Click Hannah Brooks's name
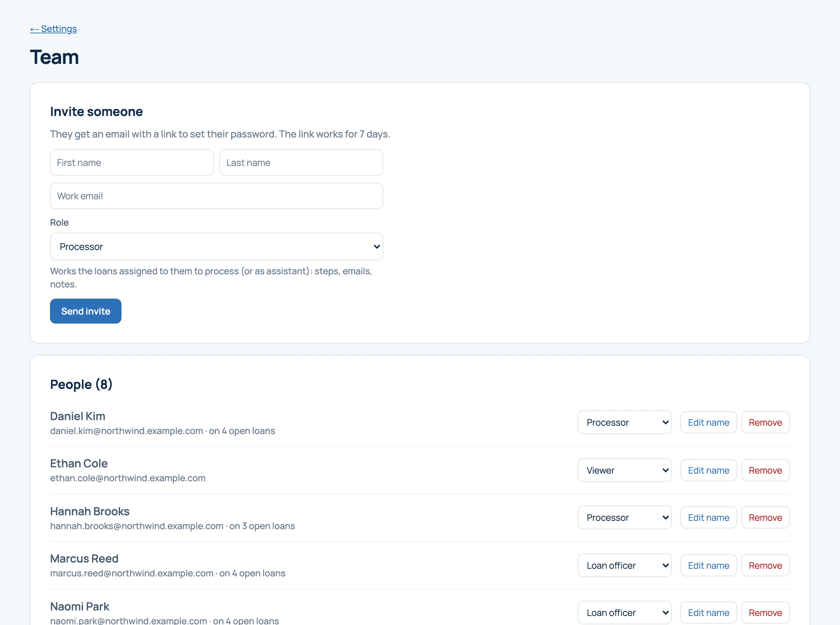 tap(90, 511)
